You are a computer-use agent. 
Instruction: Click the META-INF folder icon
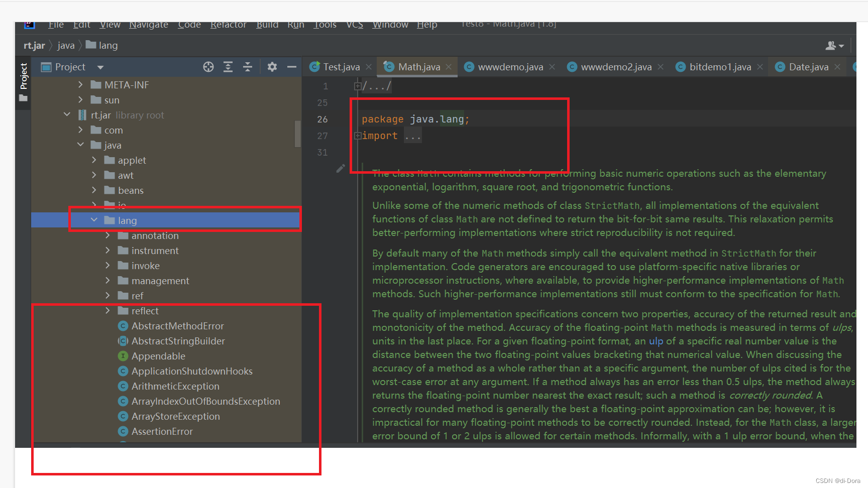[96, 85]
